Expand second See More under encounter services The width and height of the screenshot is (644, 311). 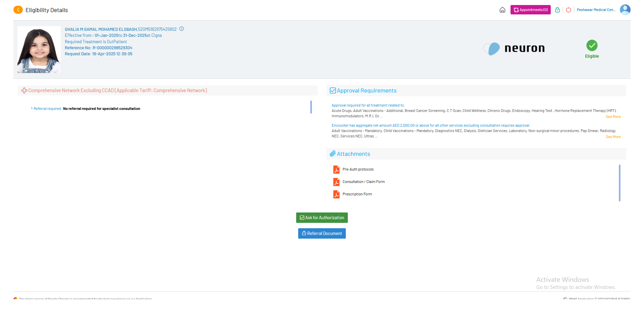pos(613,137)
